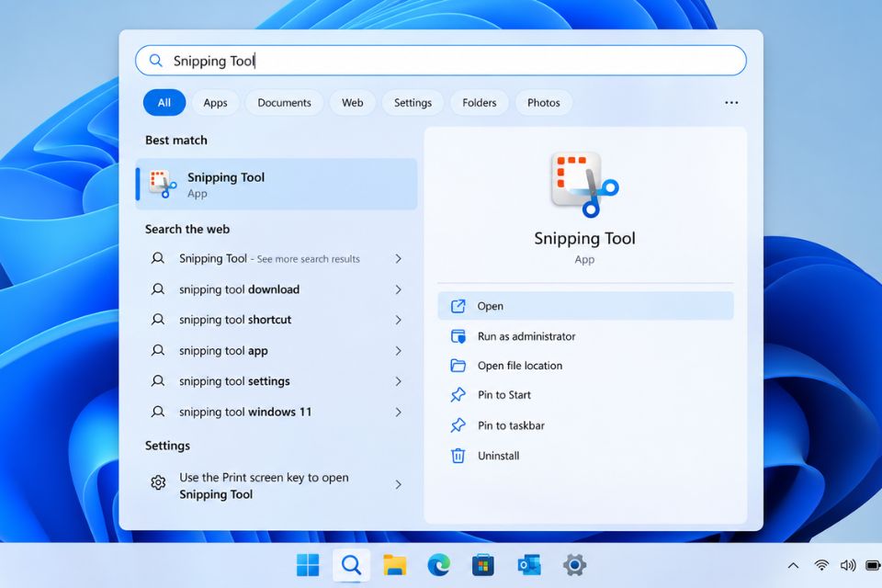The image size is (882, 588).
Task: Click the folder icon for Open file location
Action: click(458, 366)
